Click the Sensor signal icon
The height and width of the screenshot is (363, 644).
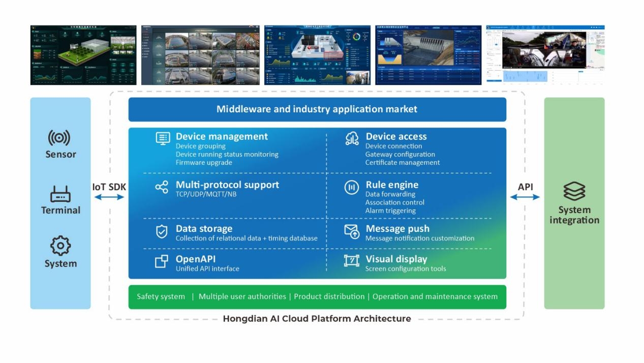[59, 138]
